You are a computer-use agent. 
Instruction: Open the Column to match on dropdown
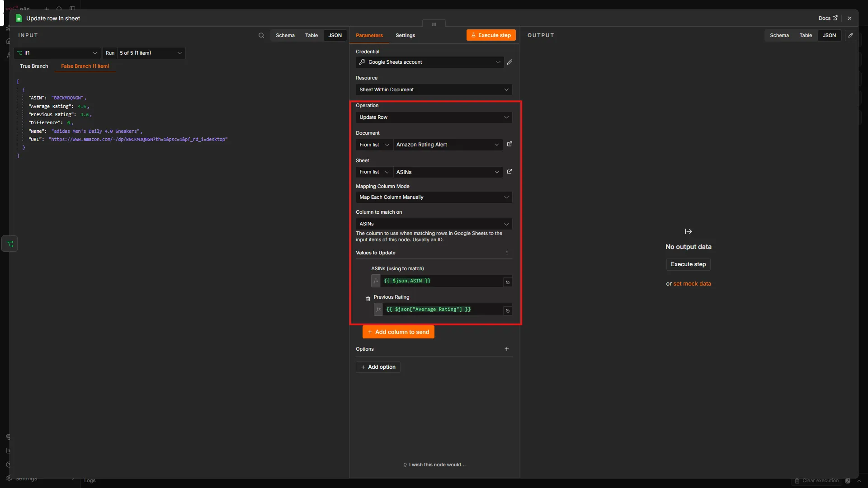pos(434,224)
